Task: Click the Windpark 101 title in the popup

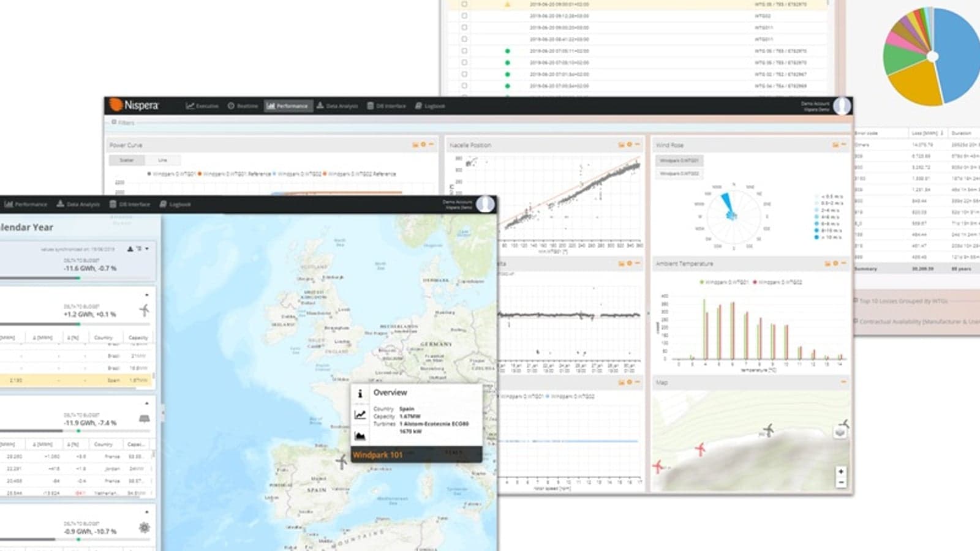Action: 378,455
